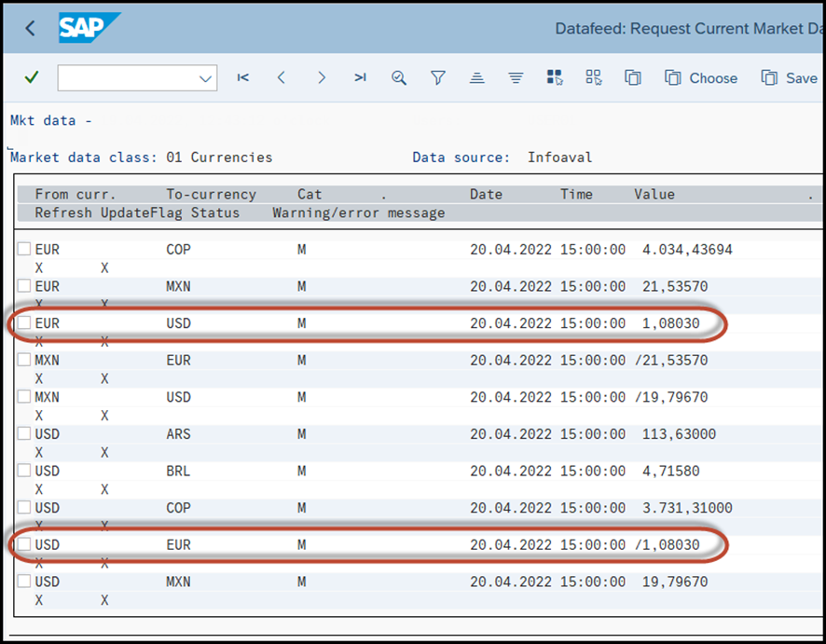Image resolution: width=826 pixels, height=644 pixels.
Task: Open the command field dropdown arrow
Action: pos(205,78)
